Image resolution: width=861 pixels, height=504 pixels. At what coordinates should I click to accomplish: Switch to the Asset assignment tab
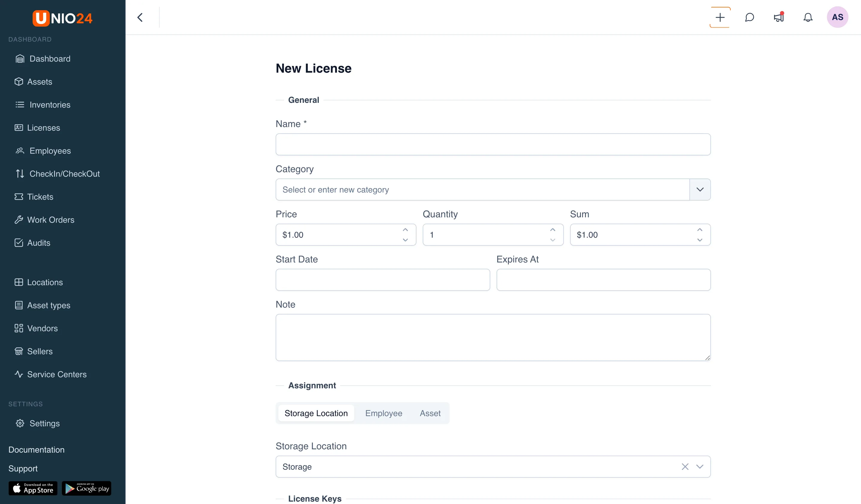(430, 413)
